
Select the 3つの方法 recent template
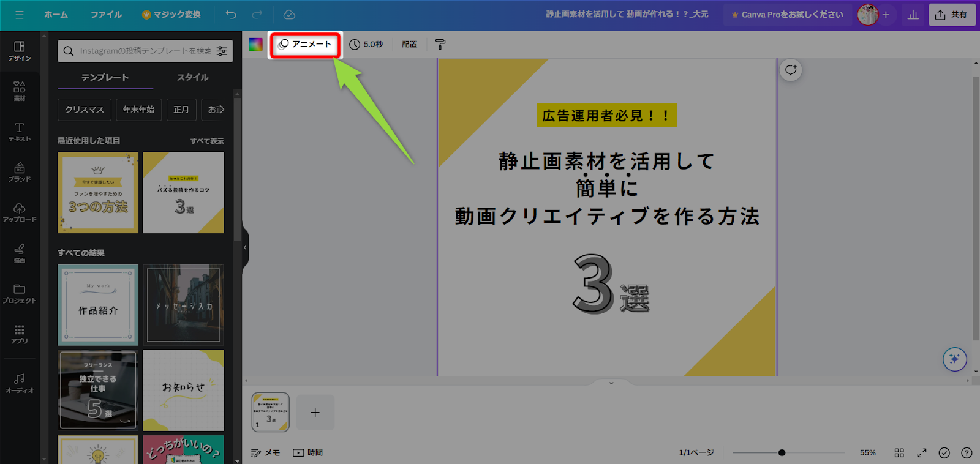[x=98, y=193]
